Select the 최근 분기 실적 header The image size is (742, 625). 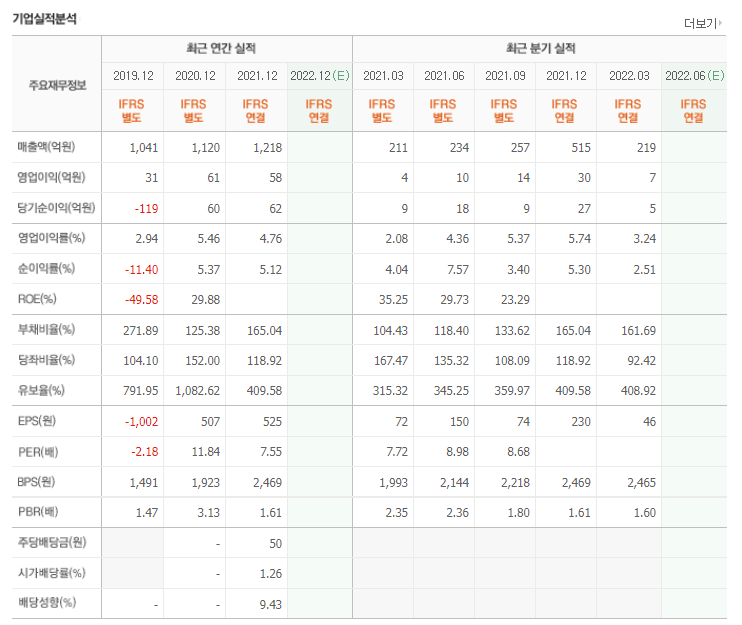point(540,48)
